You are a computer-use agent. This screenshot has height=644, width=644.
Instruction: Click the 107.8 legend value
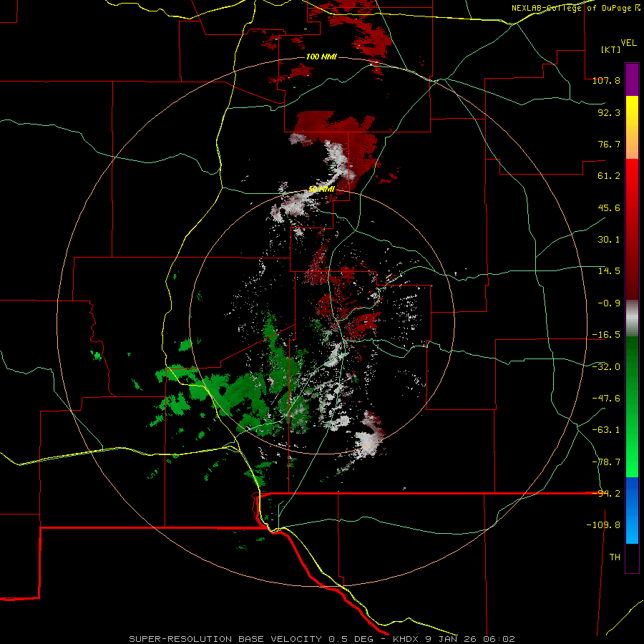click(x=606, y=80)
